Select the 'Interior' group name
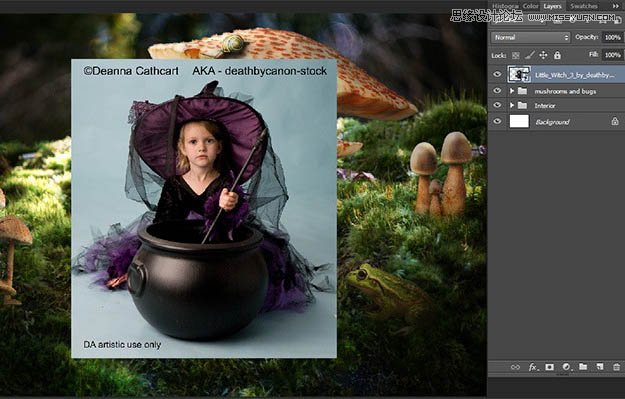This screenshot has height=399, width=625. [544, 106]
